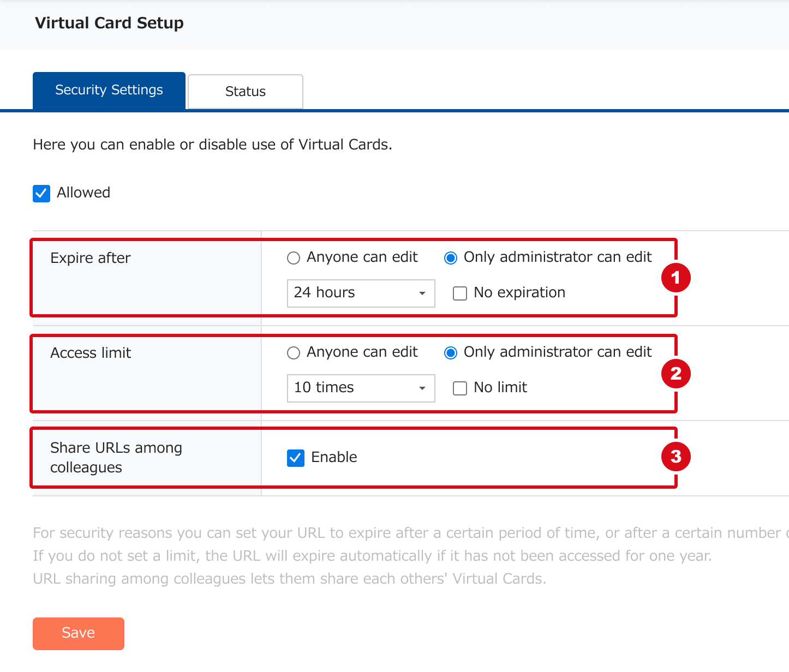
Task: Tick the No limit checkbox
Action: [x=460, y=388]
